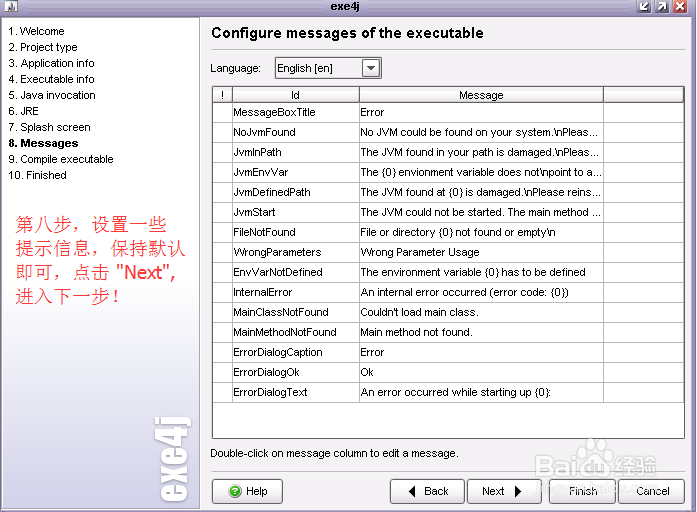Image resolution: width=697 pixels, height=512 pixels.
Task: Select step 8. Messages
Action: 43,143
